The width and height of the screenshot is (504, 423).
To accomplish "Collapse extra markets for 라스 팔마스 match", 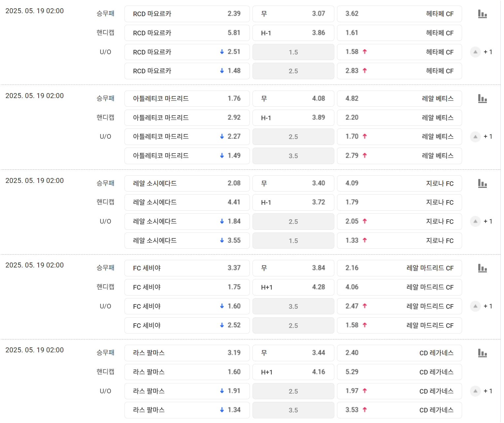I will (x=475, y=391).
